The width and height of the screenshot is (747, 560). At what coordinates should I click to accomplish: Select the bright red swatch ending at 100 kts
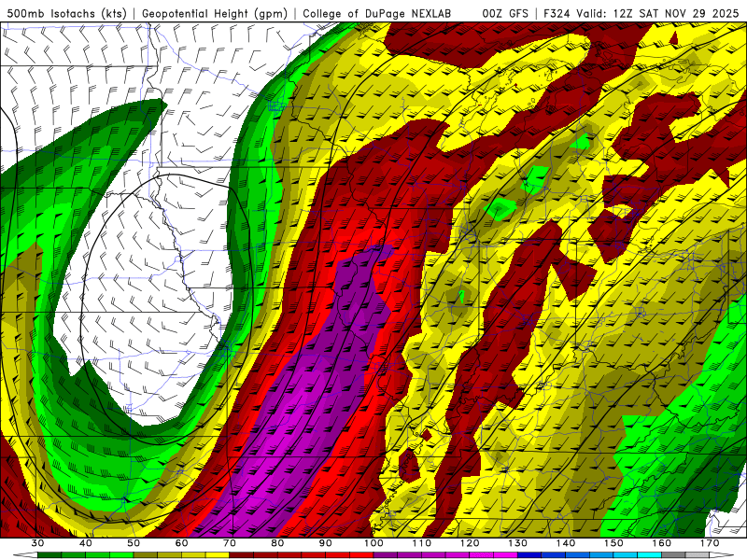coord(361,554)
